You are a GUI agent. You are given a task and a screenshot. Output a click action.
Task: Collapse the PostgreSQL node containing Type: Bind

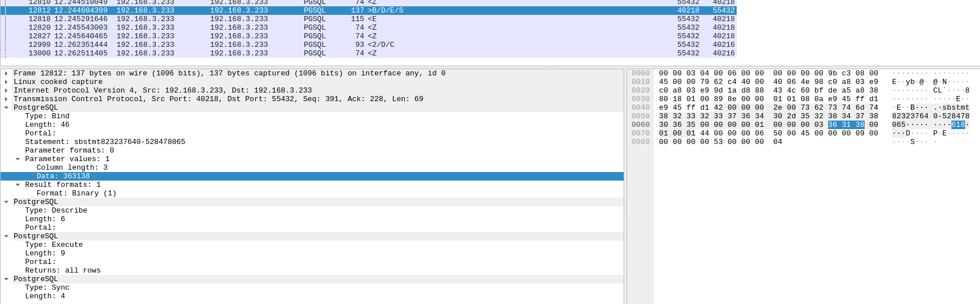click(x=6, y=107)
